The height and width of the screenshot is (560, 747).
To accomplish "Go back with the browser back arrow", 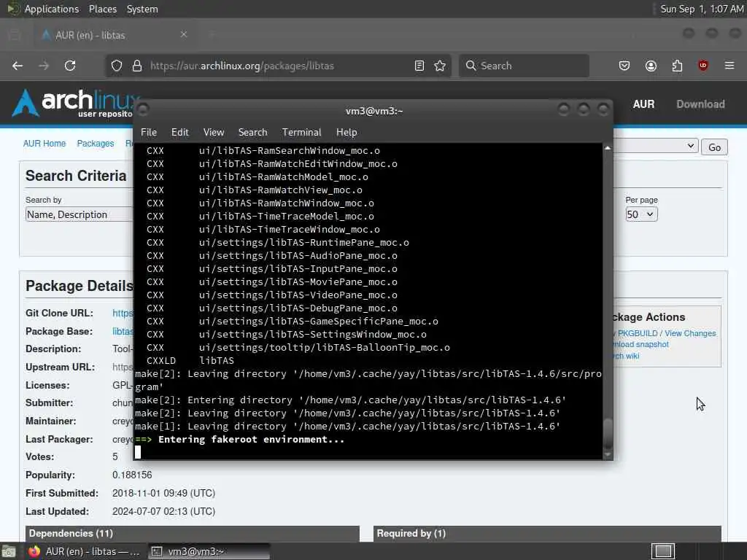I will pos(18,66).
